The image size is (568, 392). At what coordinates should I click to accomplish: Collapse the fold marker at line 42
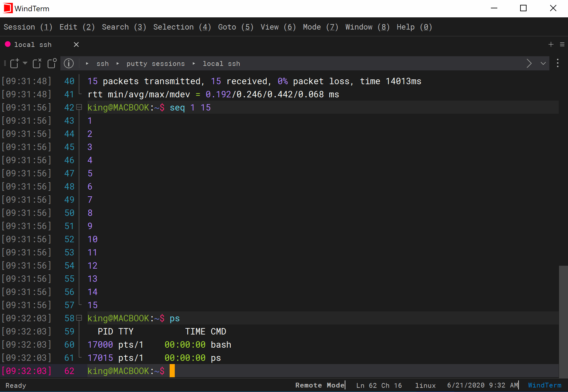(x=79, y=107)
